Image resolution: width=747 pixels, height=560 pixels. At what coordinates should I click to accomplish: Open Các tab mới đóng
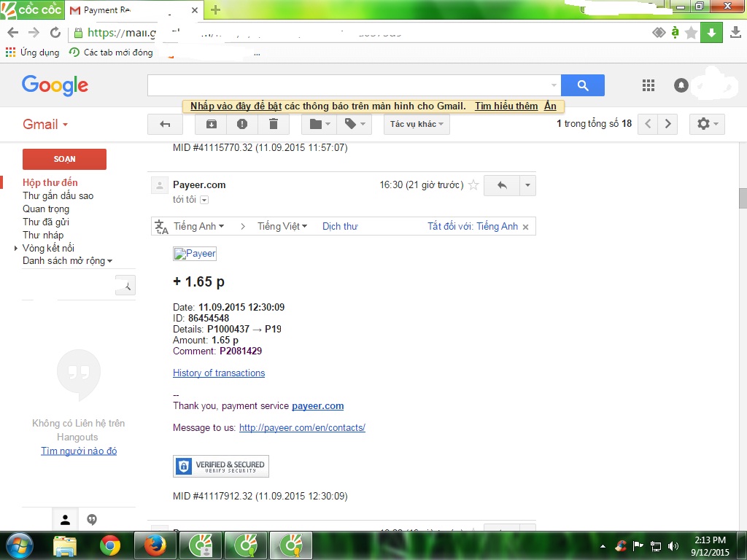(x=111, y=52)
